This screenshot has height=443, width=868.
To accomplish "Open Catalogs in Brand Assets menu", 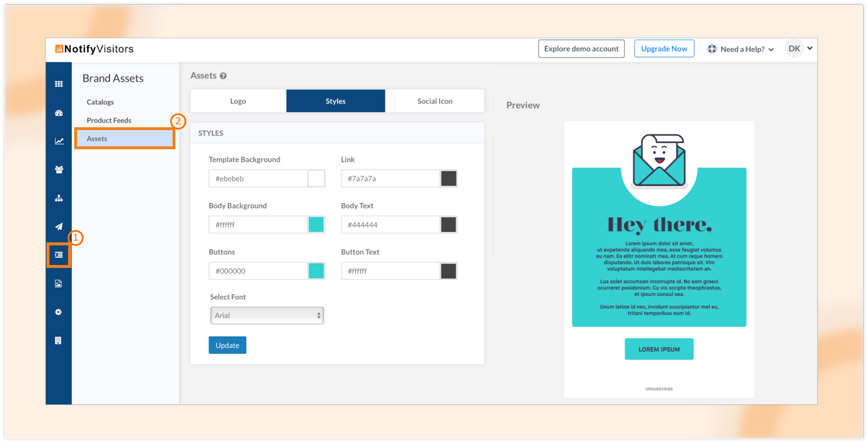I will [x=100, y=102].
